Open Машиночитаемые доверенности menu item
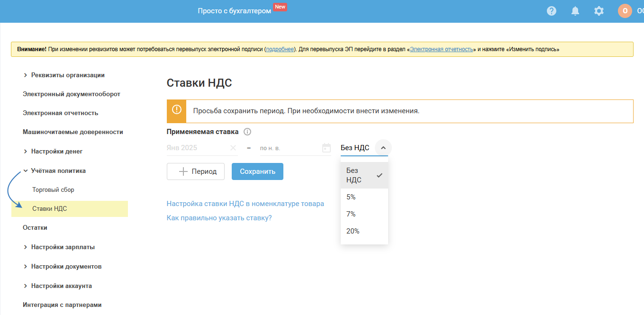This screenshot has width=644, height=315. point(73,132)
